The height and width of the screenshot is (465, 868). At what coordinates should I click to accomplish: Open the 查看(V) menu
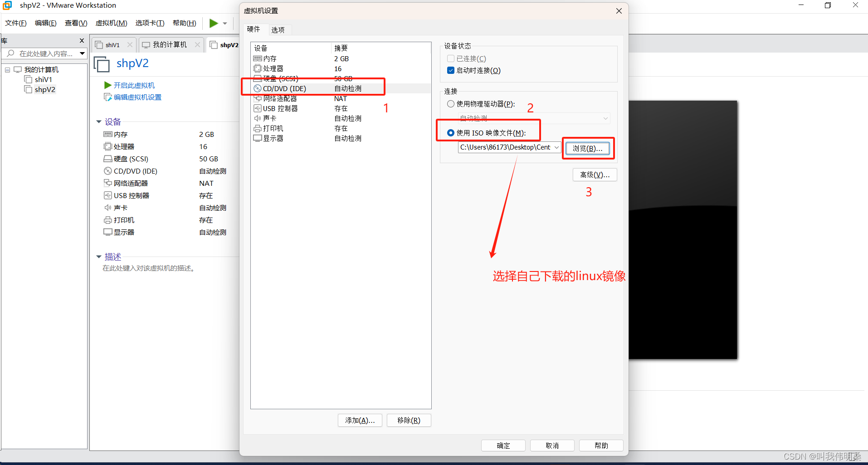[x=76, y=23]
